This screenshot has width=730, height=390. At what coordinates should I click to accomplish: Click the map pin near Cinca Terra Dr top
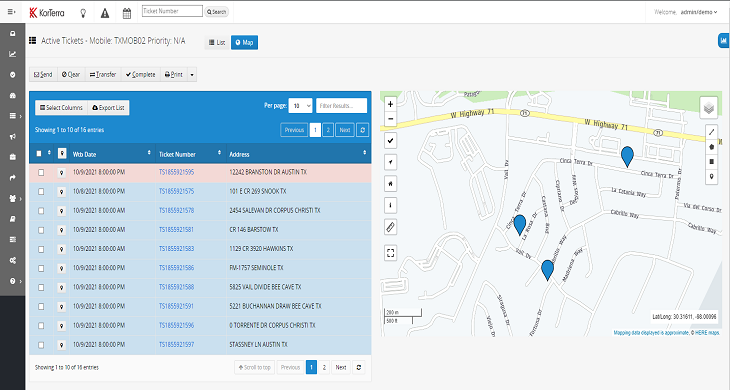click(627, 156)
